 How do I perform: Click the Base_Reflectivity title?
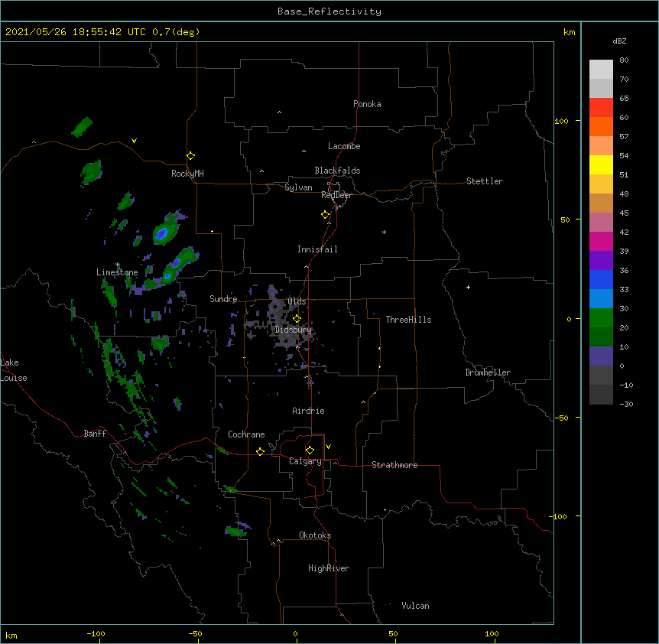(x=329, y=11)
